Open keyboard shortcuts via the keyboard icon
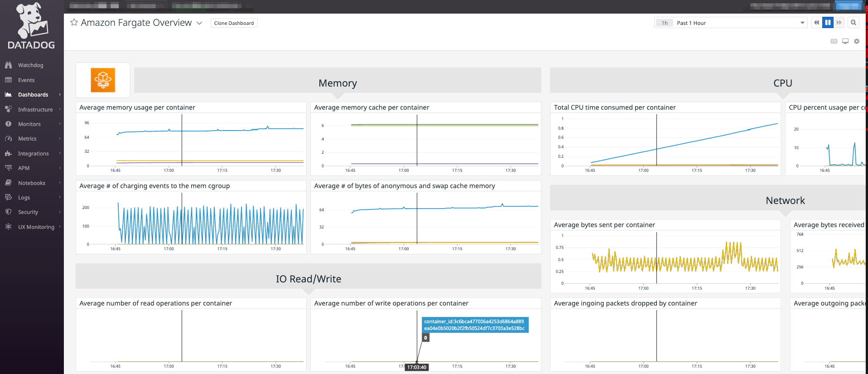The height and width of the screenshot is (374, 868). (834, 41)
